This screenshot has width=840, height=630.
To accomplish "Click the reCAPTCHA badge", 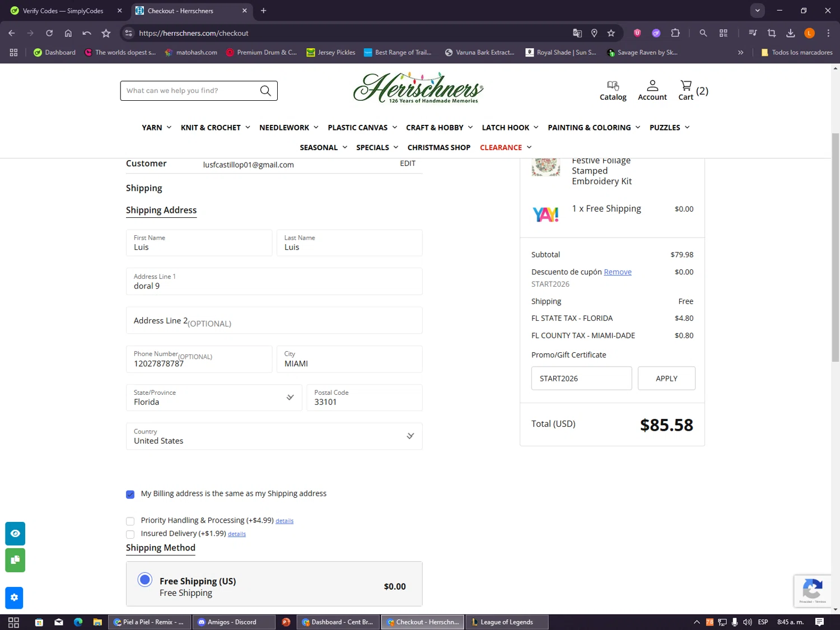I will coord(813,591).
